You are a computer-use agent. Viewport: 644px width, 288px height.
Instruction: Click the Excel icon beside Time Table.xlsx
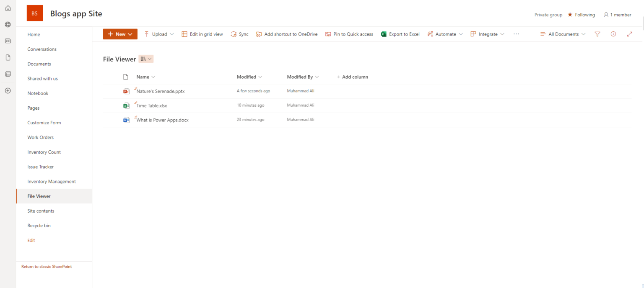point(126,105)
